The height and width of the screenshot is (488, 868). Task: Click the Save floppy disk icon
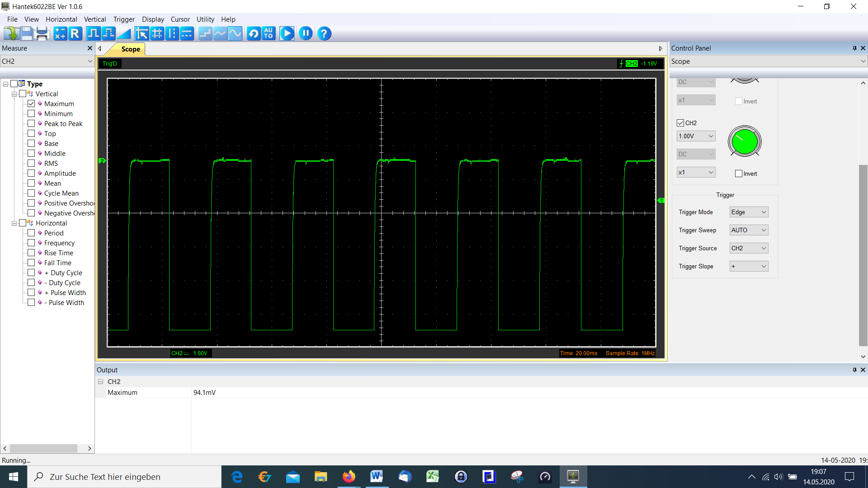[x=27, y=33]
